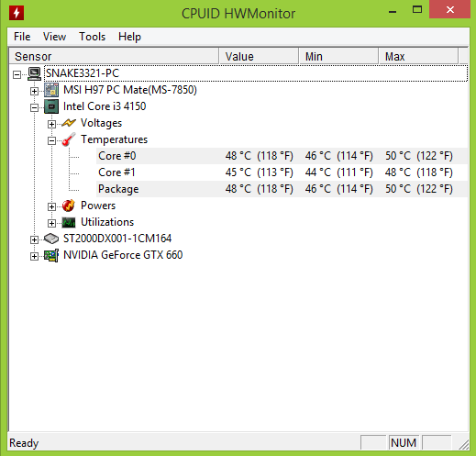
Task: Click the Powers flame icon
Action: (x=69, y=206)
